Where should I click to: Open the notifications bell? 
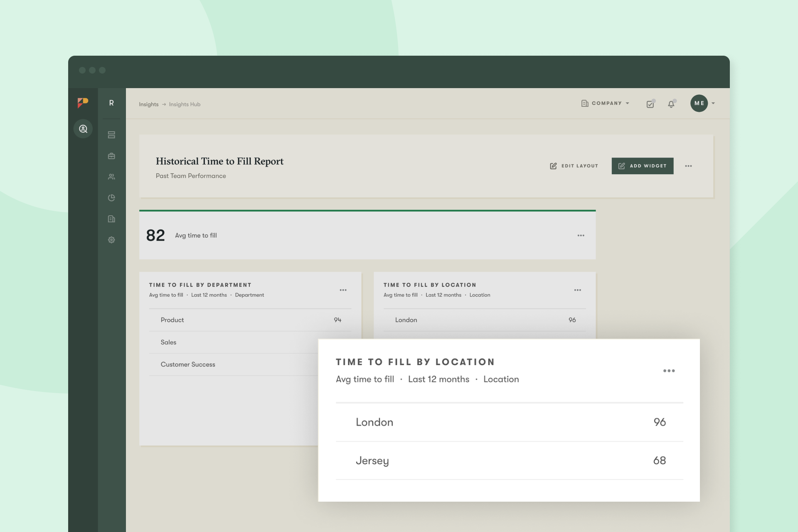(x=672, y=104)
